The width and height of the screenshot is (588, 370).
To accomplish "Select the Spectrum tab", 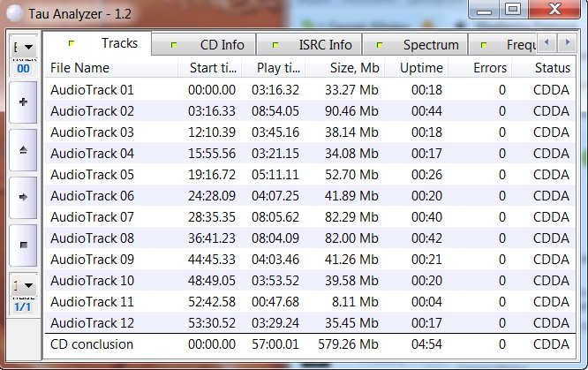I will (x=422, y=44).
